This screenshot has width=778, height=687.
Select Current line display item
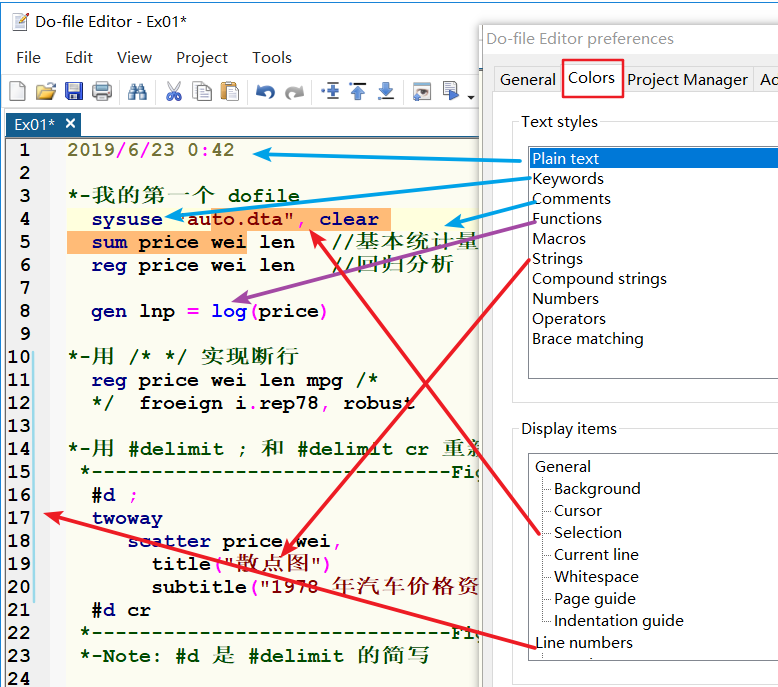pyautogui.click(x=596, y=555)
